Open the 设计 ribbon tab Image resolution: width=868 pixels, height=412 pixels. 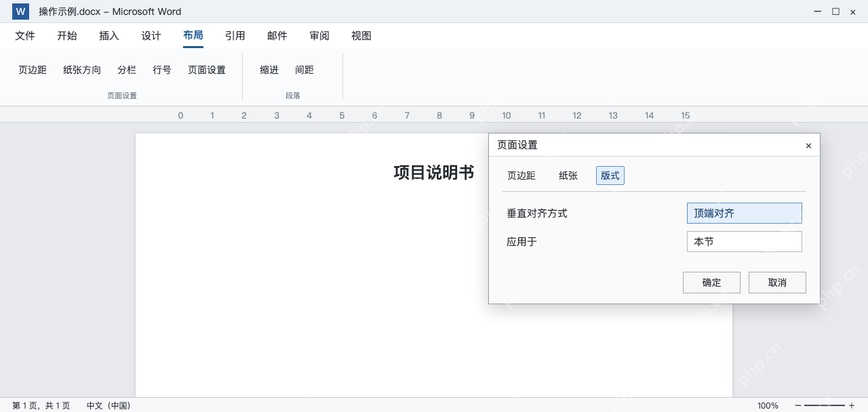click(151, 36)
